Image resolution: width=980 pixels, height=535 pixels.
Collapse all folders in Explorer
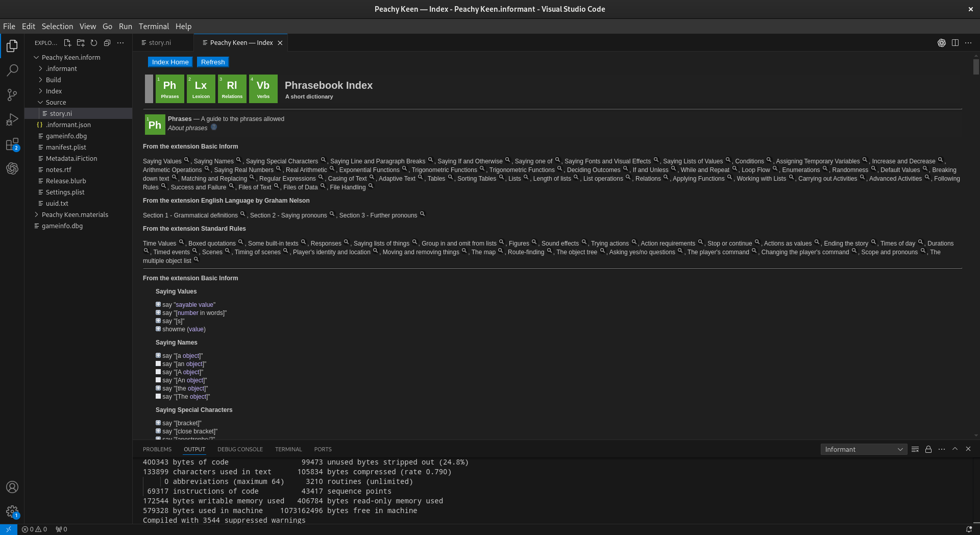pyautogui.click(x=107, y=43)
